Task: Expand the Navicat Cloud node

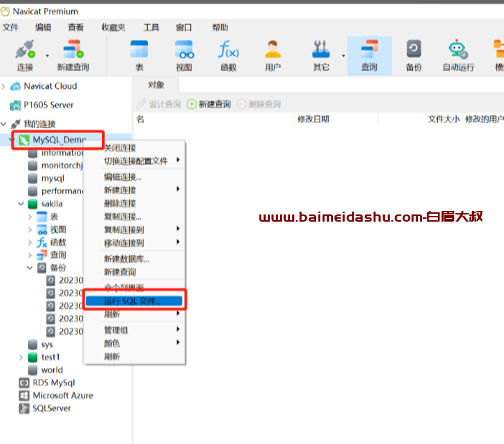Action: click(x=4, y=86)
